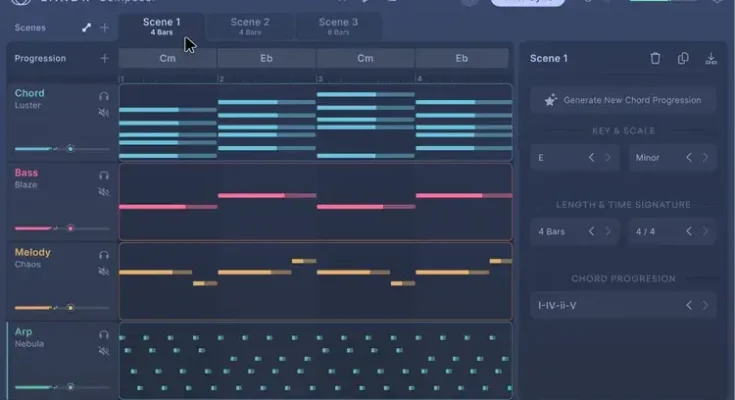Switch to the Scene 2 tab

click(249, 25)
